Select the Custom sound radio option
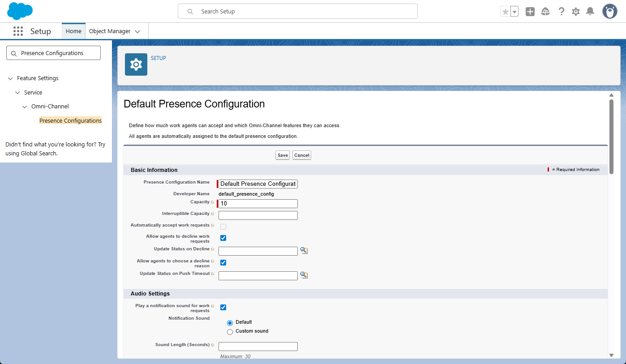This screenshot has width=626, height=364. [x=230, y=332]
